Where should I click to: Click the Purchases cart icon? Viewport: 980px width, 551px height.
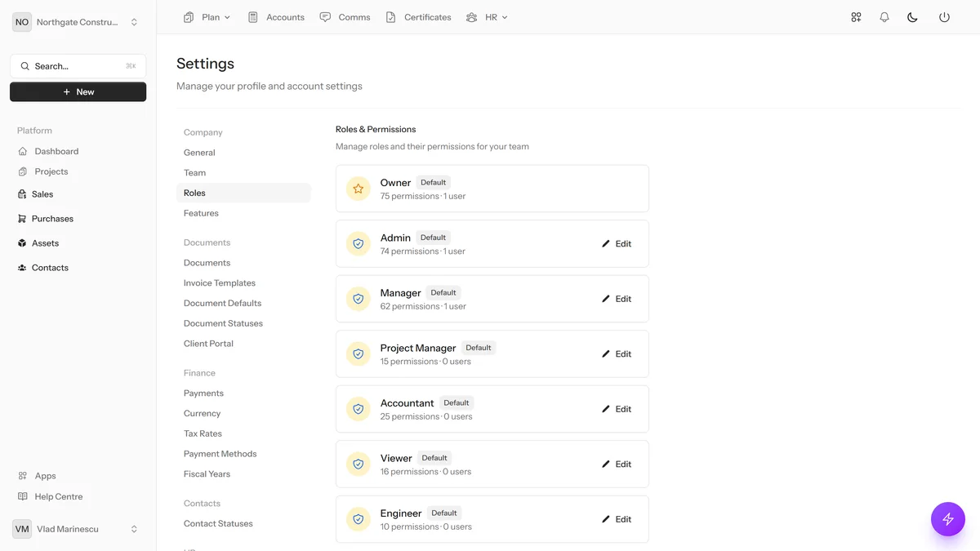(x=22, y=219)
